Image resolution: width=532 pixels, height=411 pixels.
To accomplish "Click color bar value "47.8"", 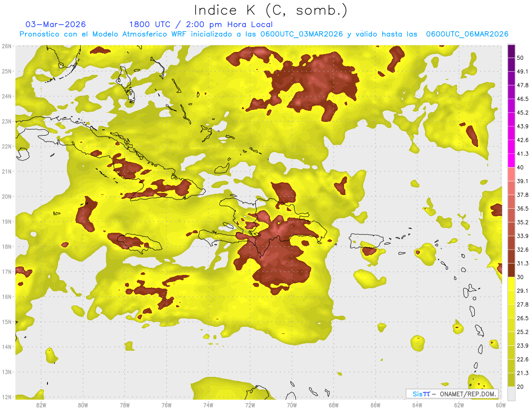I will (x=523, y=85).
